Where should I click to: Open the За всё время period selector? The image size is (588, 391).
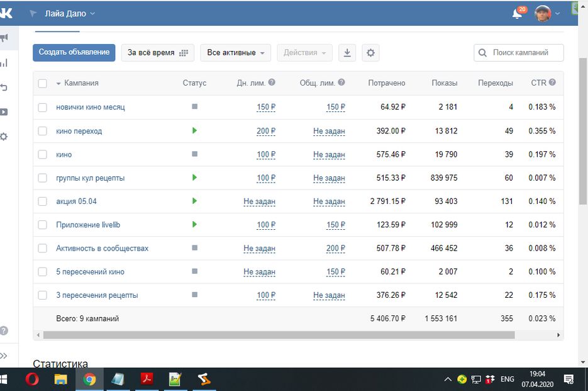coord(157,53)
